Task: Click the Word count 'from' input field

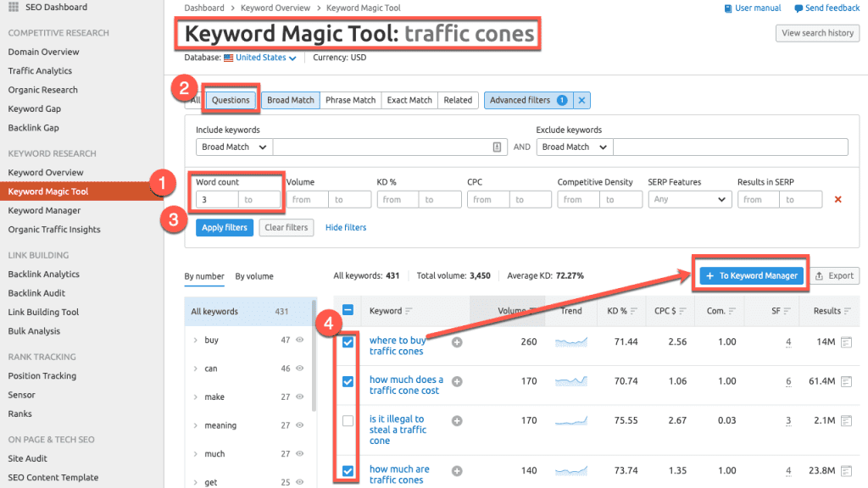Action: tap(216, 200)
